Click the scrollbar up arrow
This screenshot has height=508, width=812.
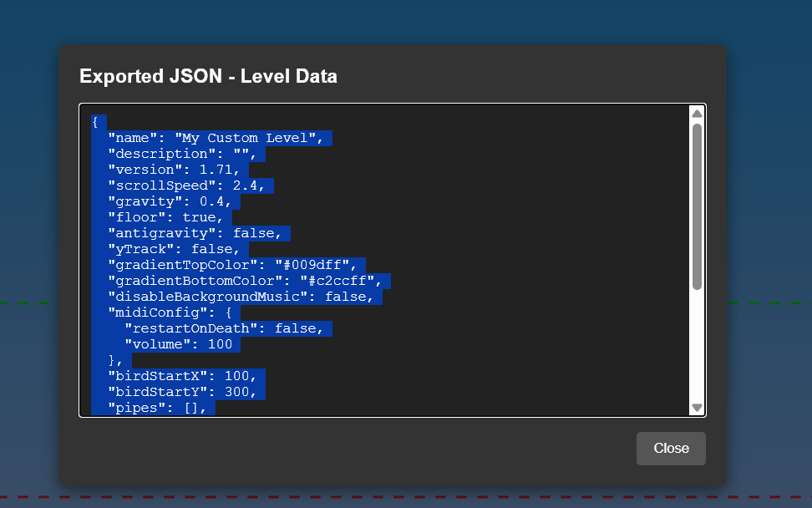pos(697,112)
